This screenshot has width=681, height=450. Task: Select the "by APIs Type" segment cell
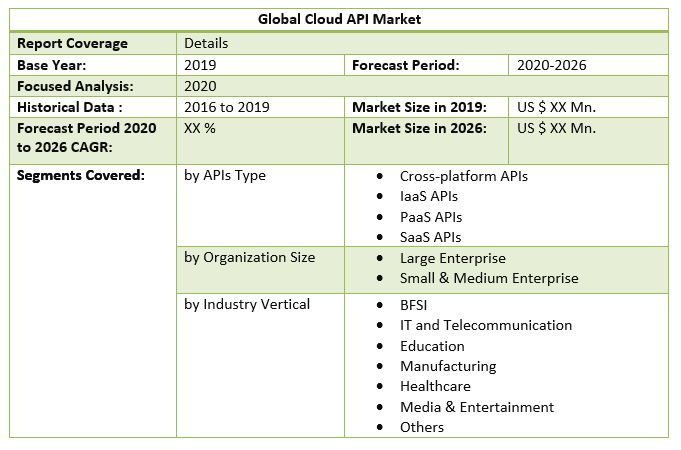(x=225, y=175)
